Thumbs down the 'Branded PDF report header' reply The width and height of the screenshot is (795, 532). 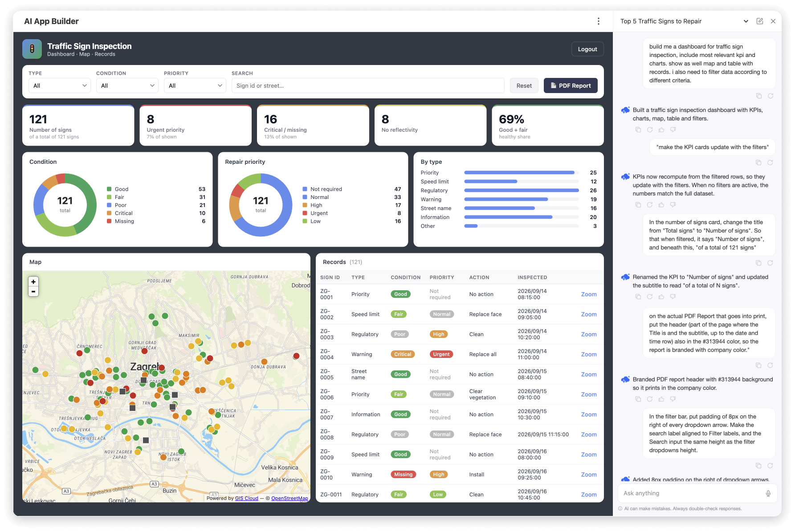(x=673, y=399)
